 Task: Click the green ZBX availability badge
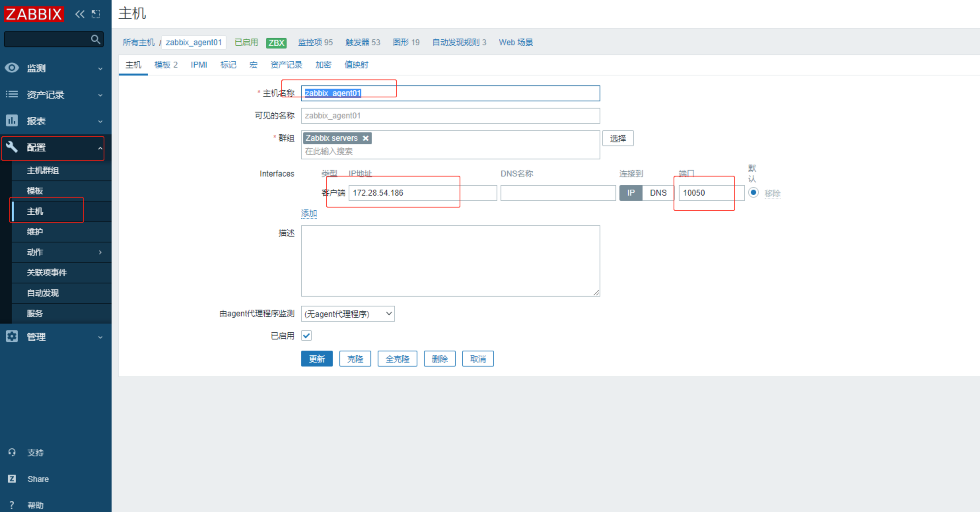coord(276,43)
